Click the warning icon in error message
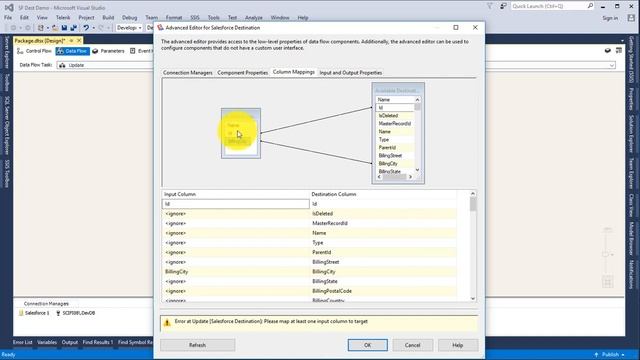Image resolution: width=640 pixels, height=360 pixels. 167,323
